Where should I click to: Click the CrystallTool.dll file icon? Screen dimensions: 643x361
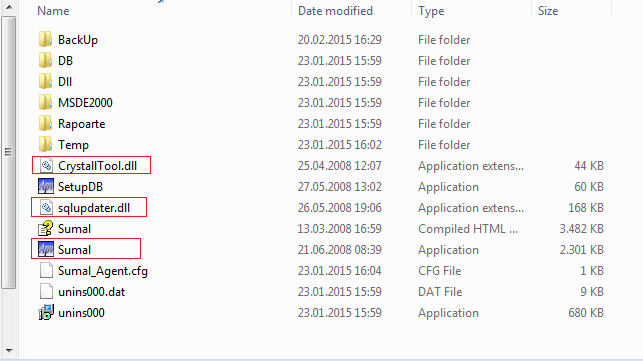click(x=46, y=166)
